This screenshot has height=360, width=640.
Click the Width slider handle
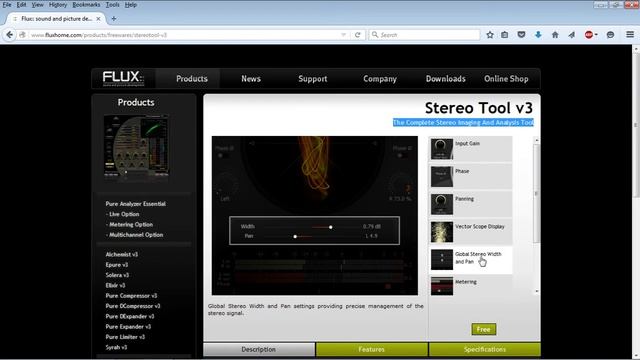331,227
